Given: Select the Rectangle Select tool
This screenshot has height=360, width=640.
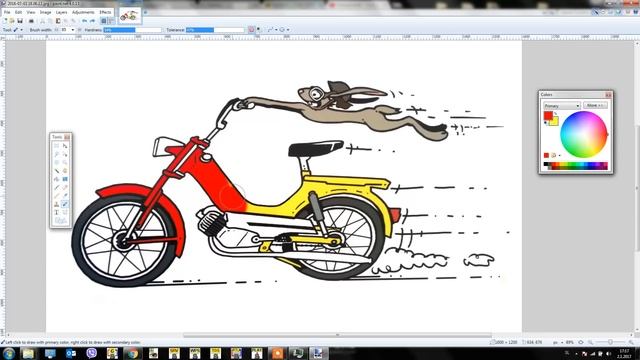Looking at the screenshot, I should click(x=57, y=146).
